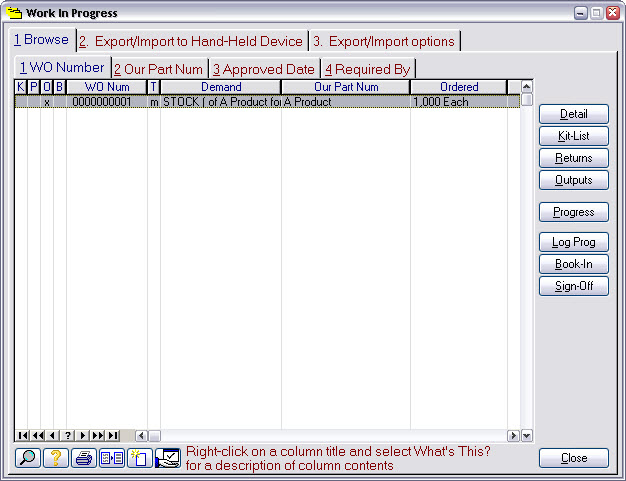Click the question mark locate navigation button

coord(67,435)
